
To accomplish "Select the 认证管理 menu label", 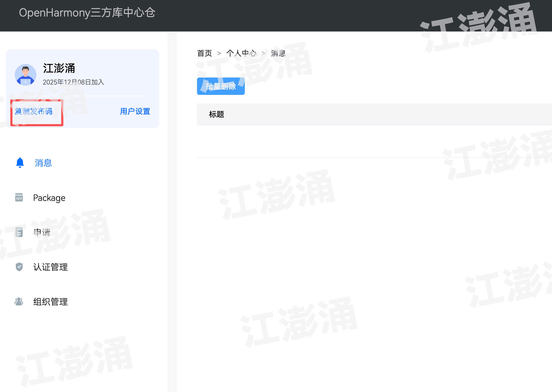I will pos(50,267).
